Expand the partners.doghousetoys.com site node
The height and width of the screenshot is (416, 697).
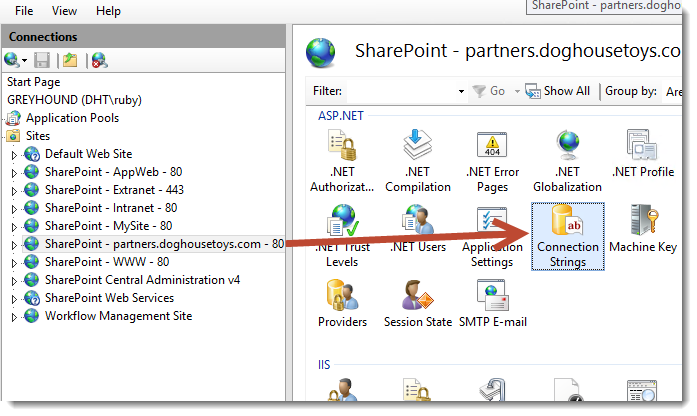[14, 245]
